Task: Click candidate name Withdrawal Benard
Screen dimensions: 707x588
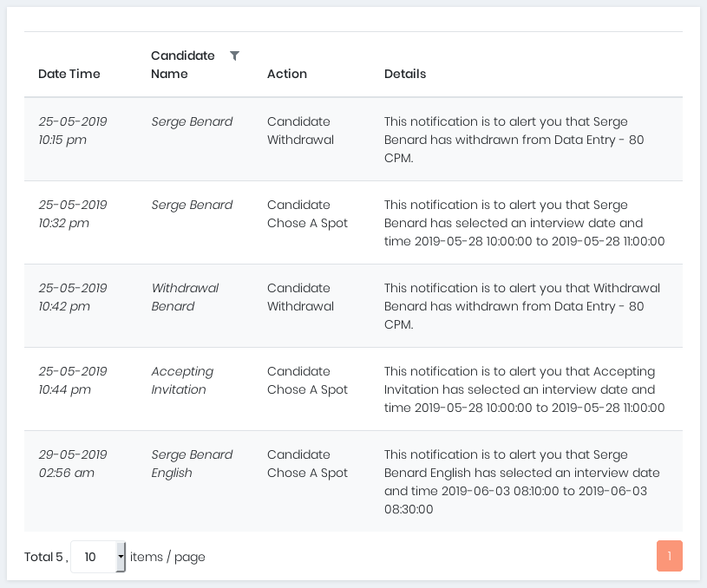Action: pyautogui.click(x=185, y=297)
